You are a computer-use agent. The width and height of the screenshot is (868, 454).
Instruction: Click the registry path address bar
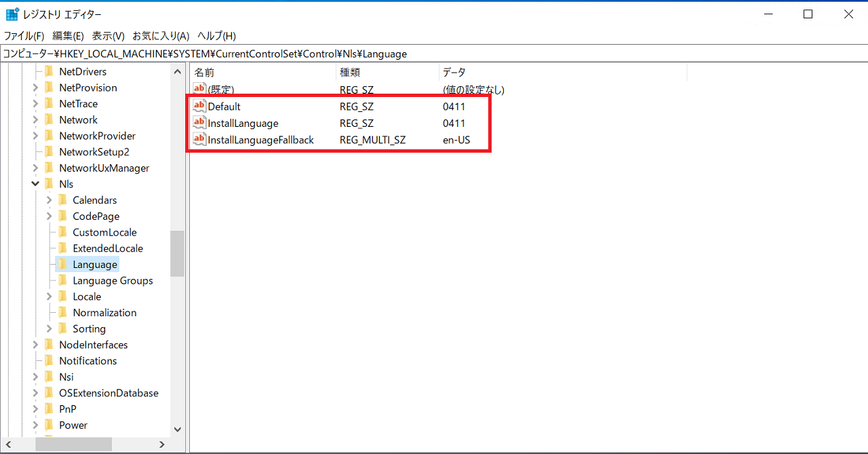click(434, 54)
